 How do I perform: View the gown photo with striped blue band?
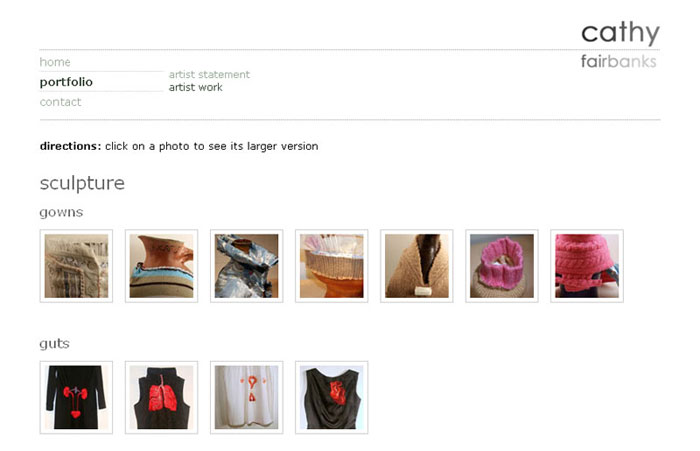[x=162, y=266]
